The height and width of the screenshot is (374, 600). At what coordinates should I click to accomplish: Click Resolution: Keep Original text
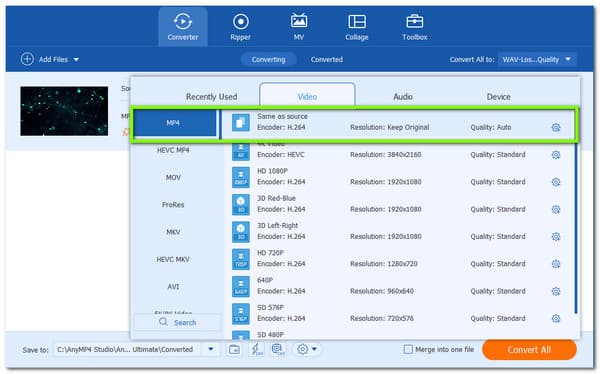pyautogui.click(x=390, y=127)
